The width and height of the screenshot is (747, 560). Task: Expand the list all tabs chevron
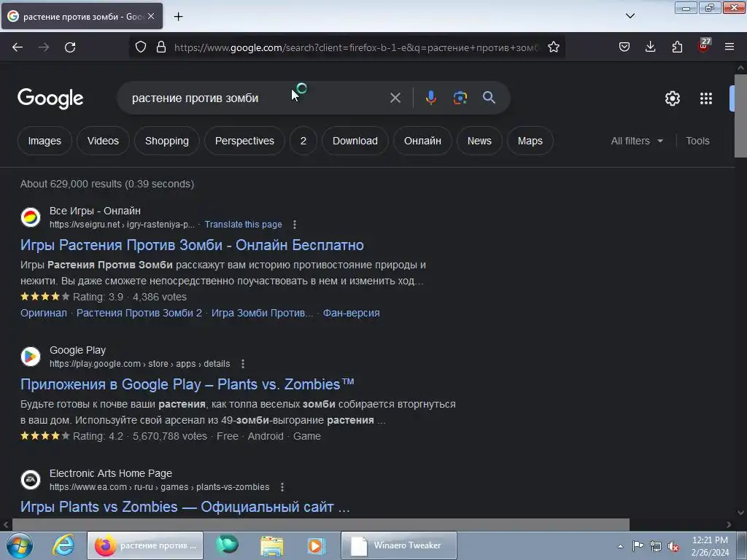tap(630, 16)
